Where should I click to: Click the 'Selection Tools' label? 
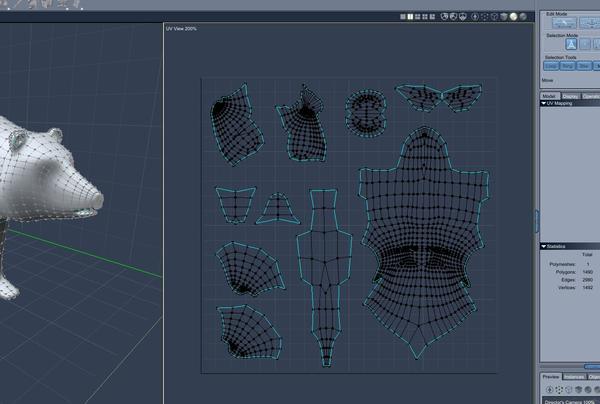561,57
